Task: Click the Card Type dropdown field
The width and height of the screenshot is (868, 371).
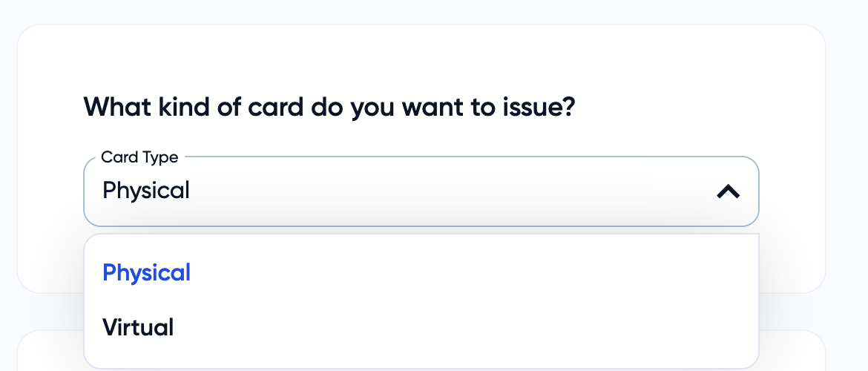Action: click(421, 191)
